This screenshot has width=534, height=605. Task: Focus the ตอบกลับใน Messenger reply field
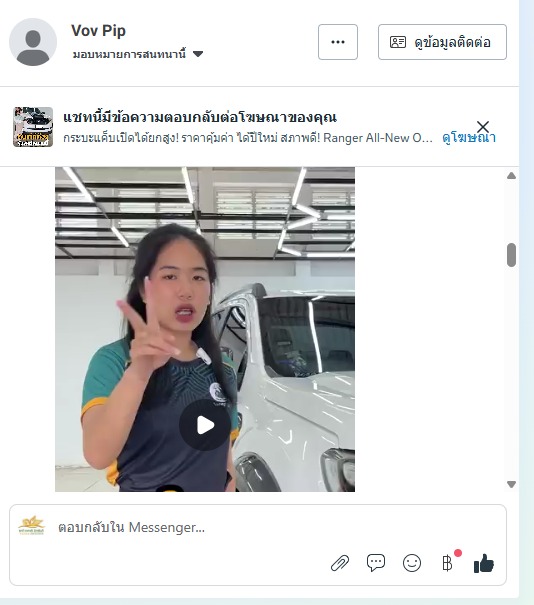pyautogui.click(x=258, y=527)
